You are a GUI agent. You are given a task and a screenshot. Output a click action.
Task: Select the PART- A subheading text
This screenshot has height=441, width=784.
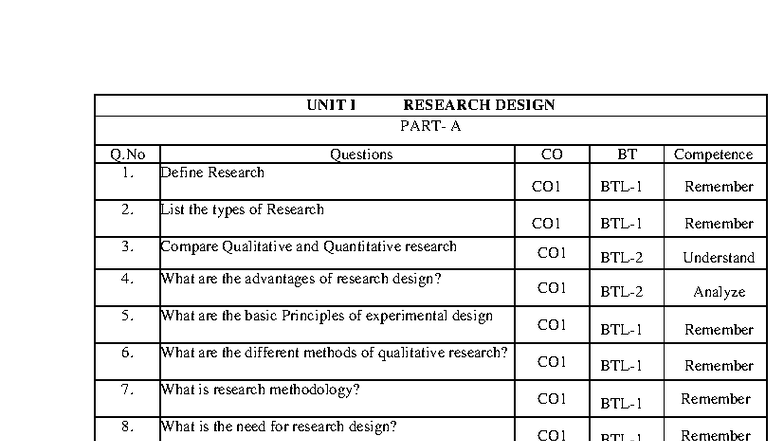430,126
